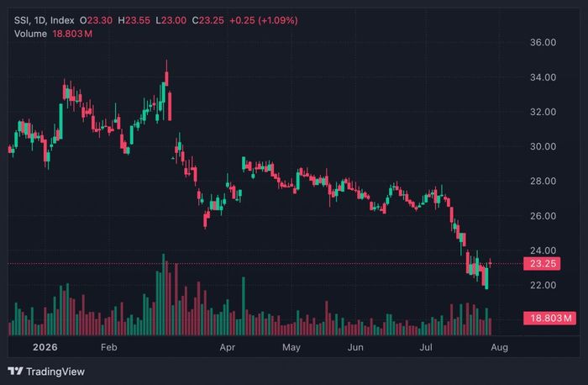Click the May label on time axis
Viewport: 588px width, 385px height.
click(291, 347)
